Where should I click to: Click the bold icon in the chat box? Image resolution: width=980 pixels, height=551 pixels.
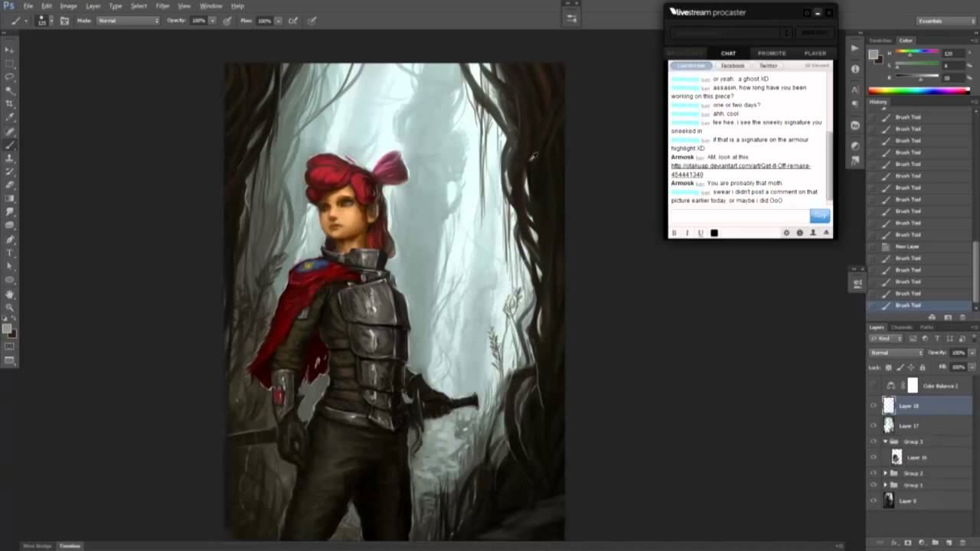coord(675,233)
